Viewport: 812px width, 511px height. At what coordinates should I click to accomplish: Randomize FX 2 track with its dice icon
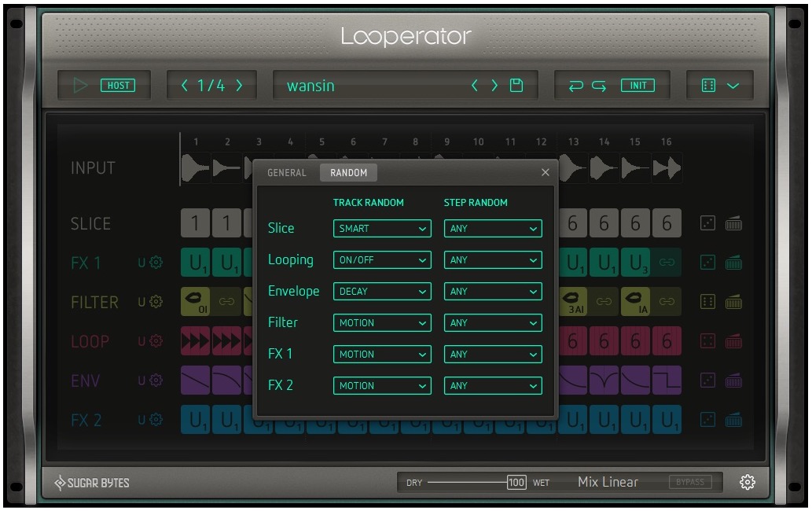(707, 419)
